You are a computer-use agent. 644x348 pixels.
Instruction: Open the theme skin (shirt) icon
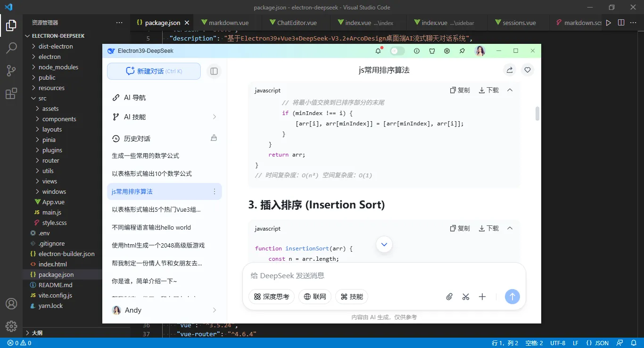pyautogui.click(x=432, y=50)
